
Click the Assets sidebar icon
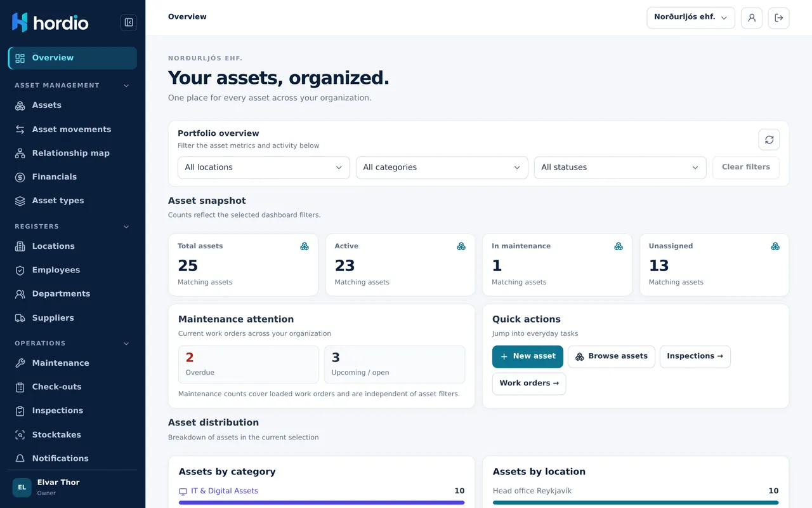click(20, 105)
